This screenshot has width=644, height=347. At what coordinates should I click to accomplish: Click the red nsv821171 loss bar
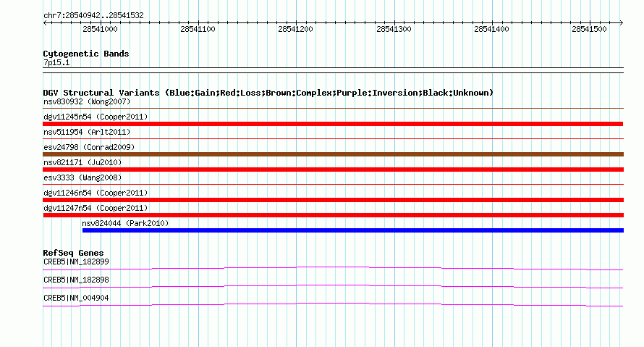(333, 170)
